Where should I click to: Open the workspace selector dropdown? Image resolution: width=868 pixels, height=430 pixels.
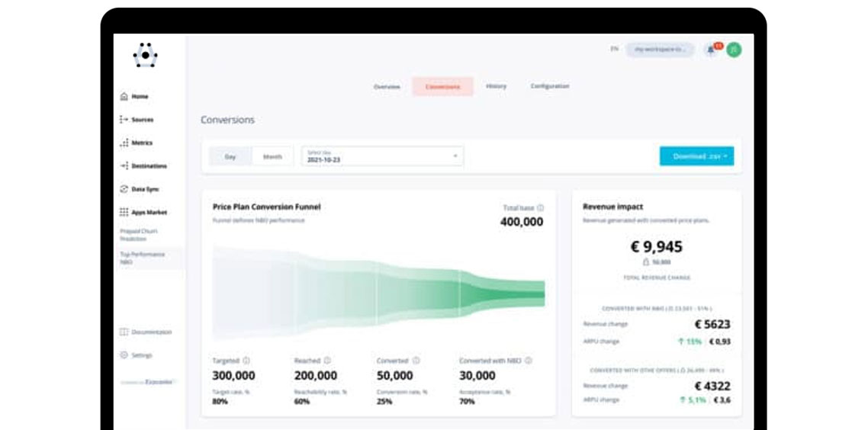pos(660,50)
